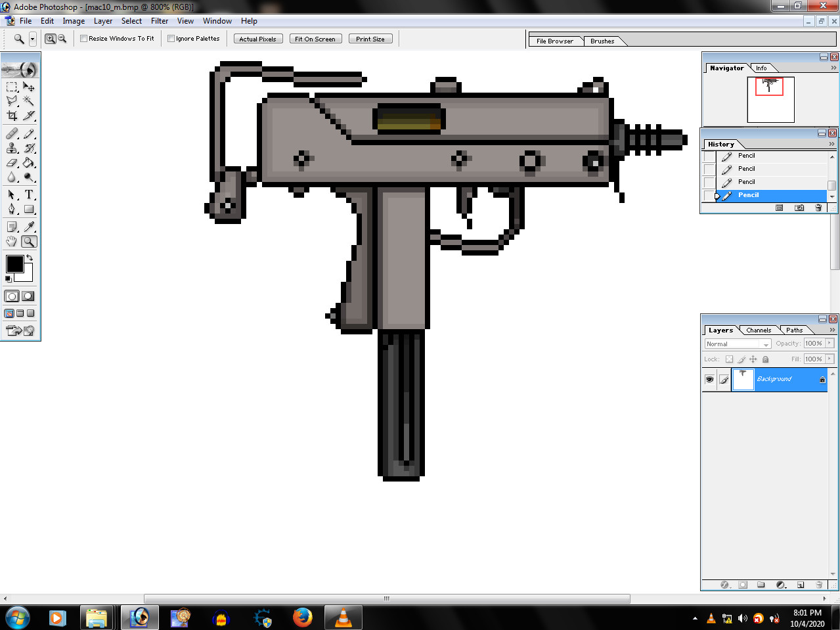Viewport: 840px width, 630px height.
Task: Select the Polygonal Lasso tool
Action: point(12,101)
